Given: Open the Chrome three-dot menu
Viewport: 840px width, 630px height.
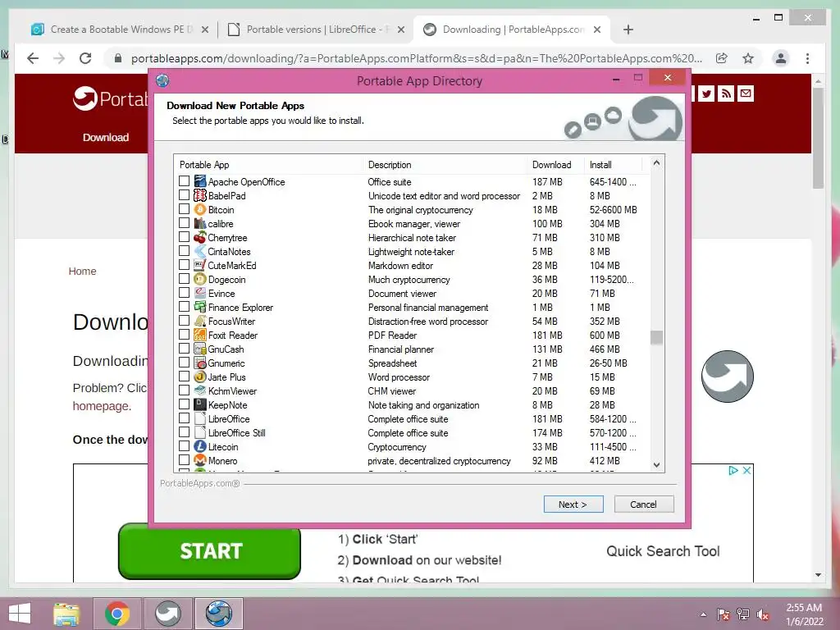Looking at the screenshot, I should click(807, 58).
